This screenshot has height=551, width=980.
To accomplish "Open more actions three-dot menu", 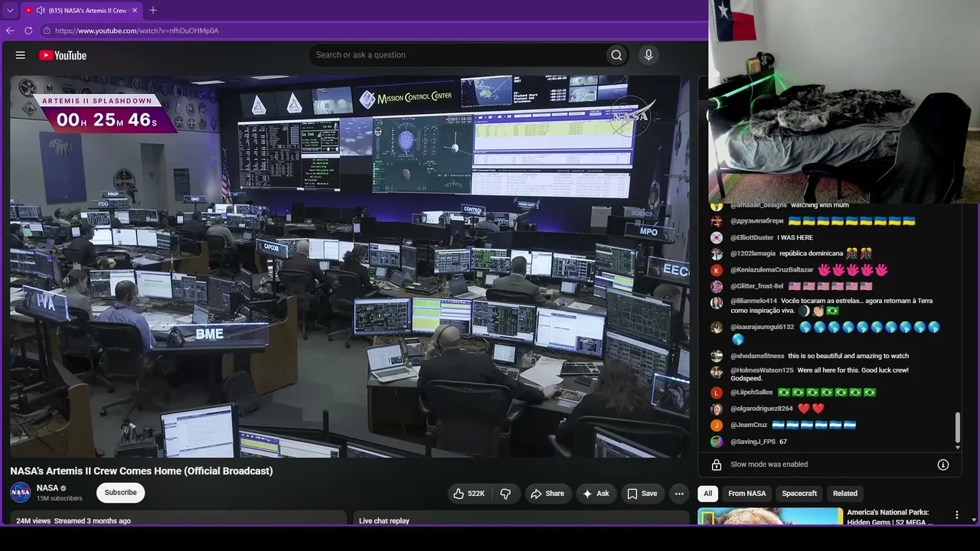I will [679, 494].
